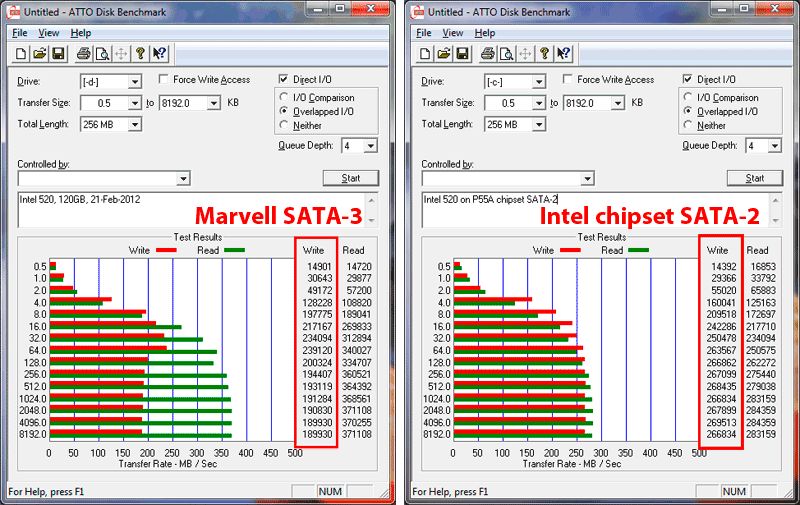Click Open file icon in right window
The width and height of the screenshot is (800, 505).
(x=443, y=54)
